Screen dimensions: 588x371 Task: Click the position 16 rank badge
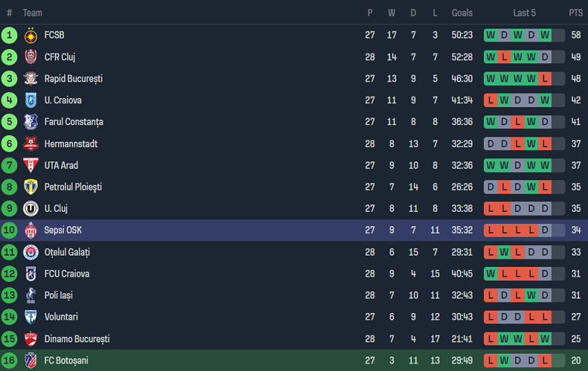pyautogui.click(x=9, y=360)
